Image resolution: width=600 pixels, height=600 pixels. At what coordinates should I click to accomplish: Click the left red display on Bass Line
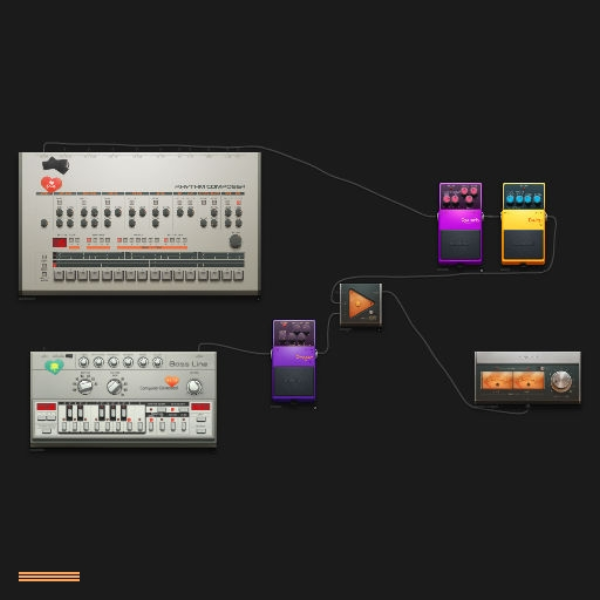point(46,407)
